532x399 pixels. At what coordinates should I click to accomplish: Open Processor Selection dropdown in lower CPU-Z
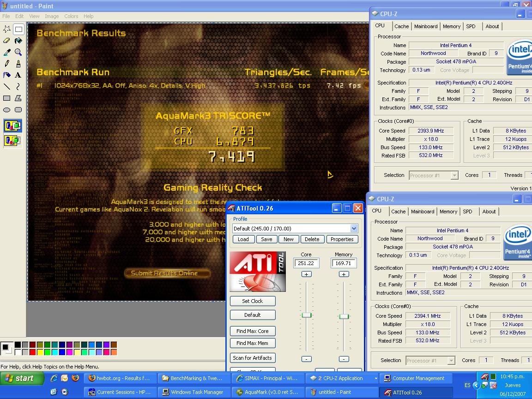coord(451,361)
